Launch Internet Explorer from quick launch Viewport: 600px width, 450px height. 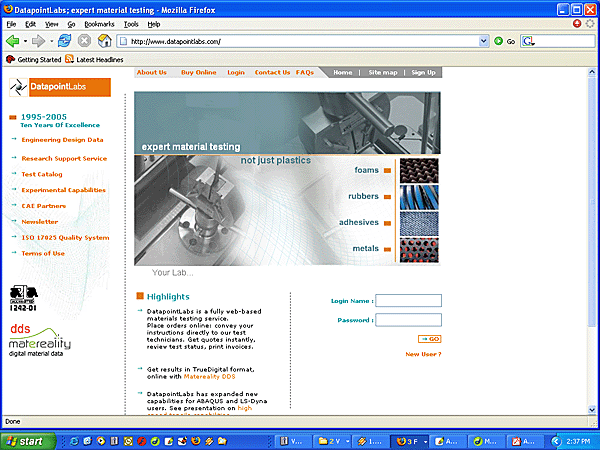74,441
